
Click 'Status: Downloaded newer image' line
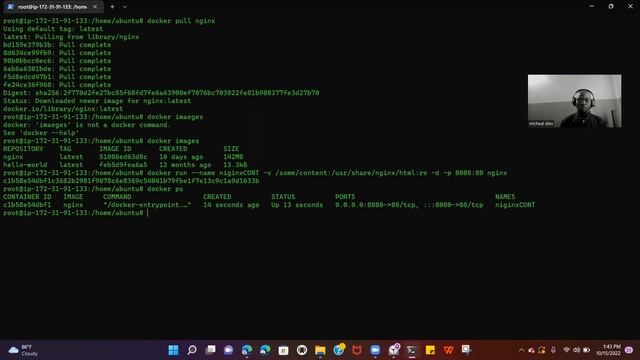(97, 101)
